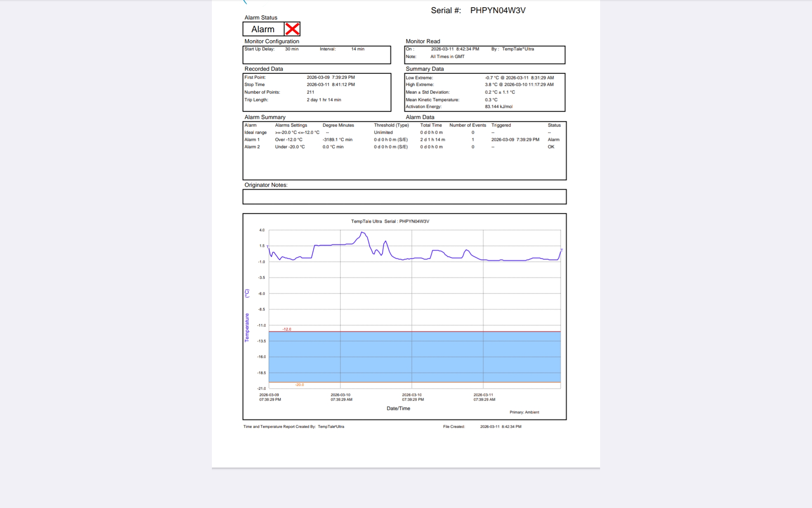This screenshot has height=508, width=812.
Task: Click the Ideal range row label
Action: (x=255, y=133)
